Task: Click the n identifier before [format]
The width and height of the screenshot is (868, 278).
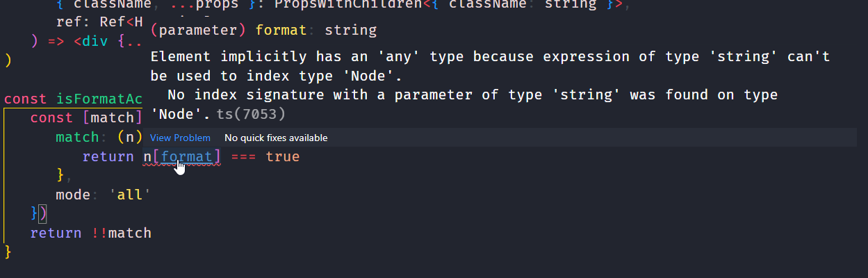Action: (147, 156)
